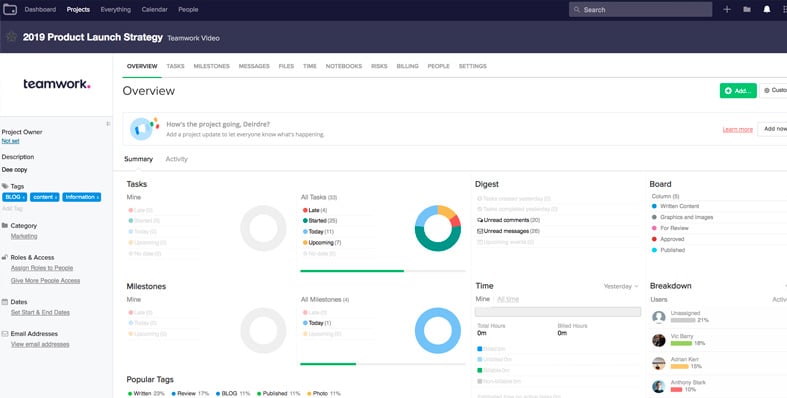Click the project update megaphone illustration
Image resolution: width=787 pixels, height=398 pixels.
coord(144,128)
